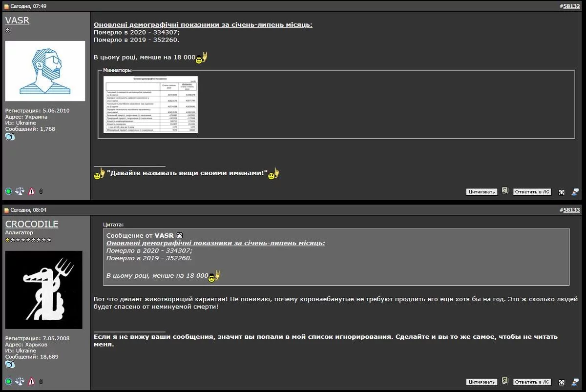Open CROCODILE's user profile link
The image size is (586, 392).
[32, 224]
